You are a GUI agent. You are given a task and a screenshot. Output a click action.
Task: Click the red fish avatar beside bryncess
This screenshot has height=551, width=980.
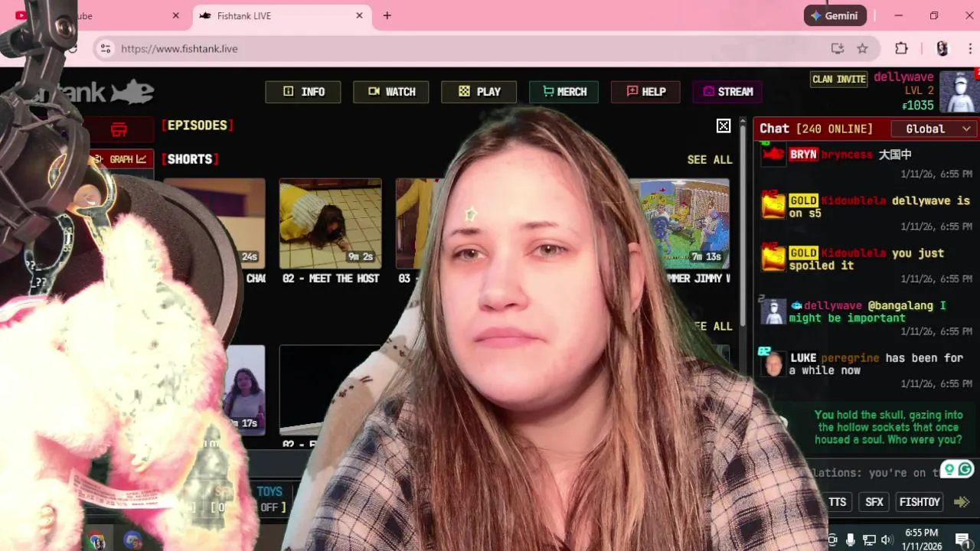pos(773,155)
